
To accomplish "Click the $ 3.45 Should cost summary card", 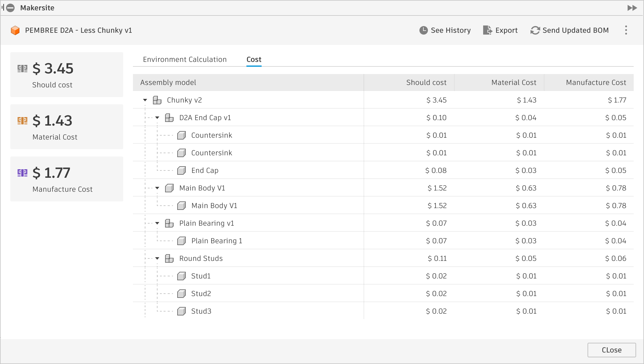I will pos(67,75).
